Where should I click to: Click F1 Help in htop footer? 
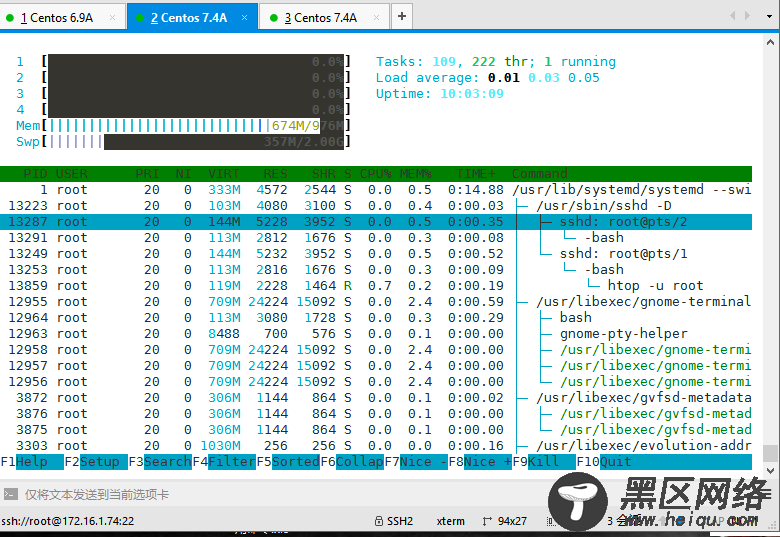[x=32, y=462]
